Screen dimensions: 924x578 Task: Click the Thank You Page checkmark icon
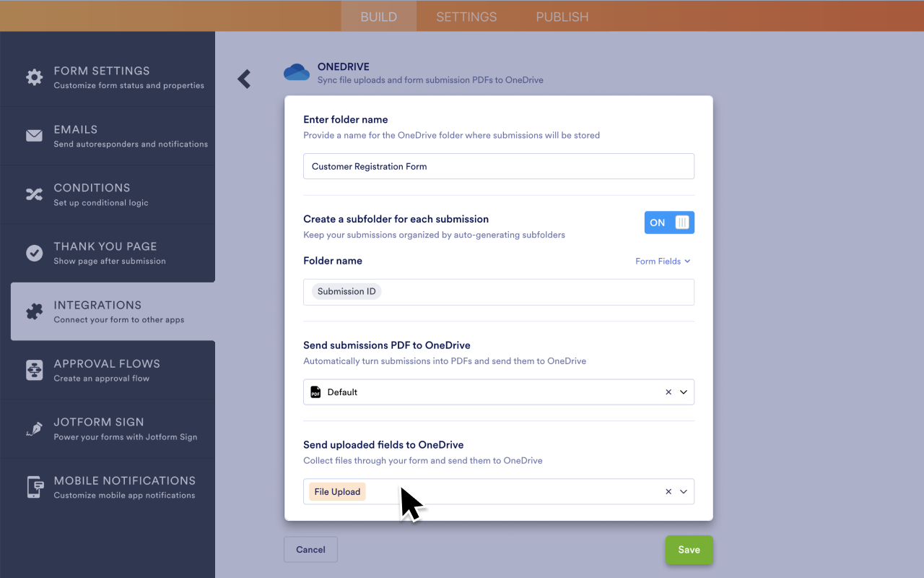point(34,253)
